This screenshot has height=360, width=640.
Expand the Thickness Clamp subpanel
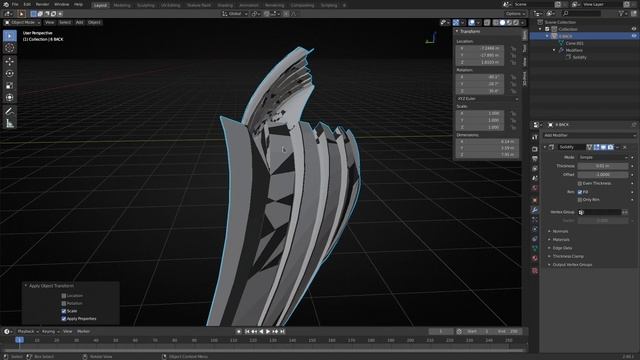(x=568, y=256)
